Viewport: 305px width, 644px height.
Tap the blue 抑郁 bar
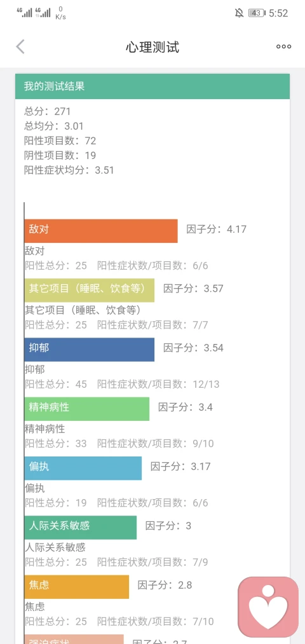click(90, 350)
